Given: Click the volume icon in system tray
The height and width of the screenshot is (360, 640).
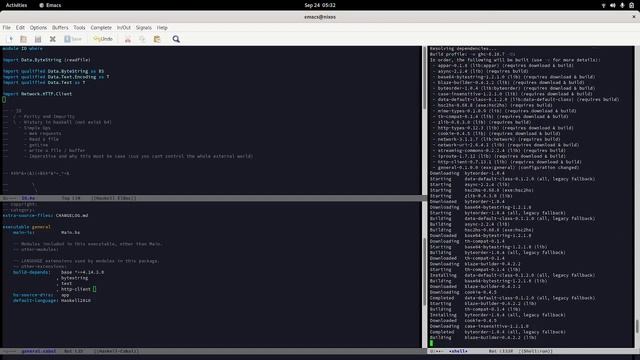Looking at the screenshot, I should [x=613, y=5].
